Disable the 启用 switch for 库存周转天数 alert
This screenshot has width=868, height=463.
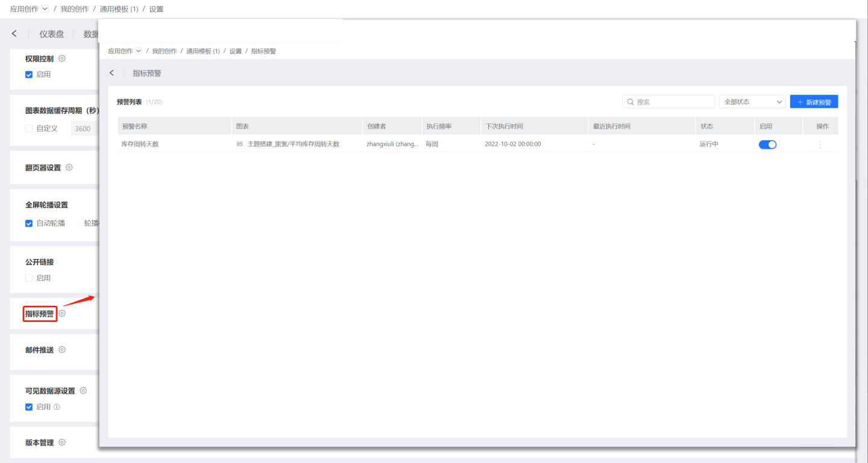click(767, 145)
